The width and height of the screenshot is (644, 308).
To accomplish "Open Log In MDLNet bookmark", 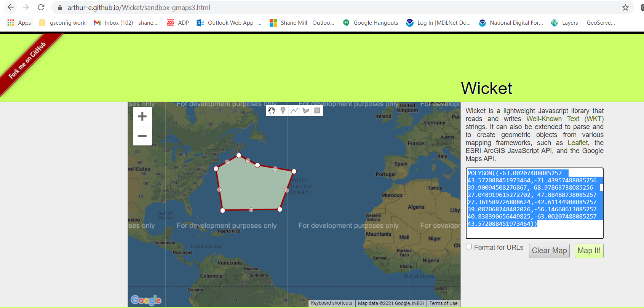I will tap(438, 23).
